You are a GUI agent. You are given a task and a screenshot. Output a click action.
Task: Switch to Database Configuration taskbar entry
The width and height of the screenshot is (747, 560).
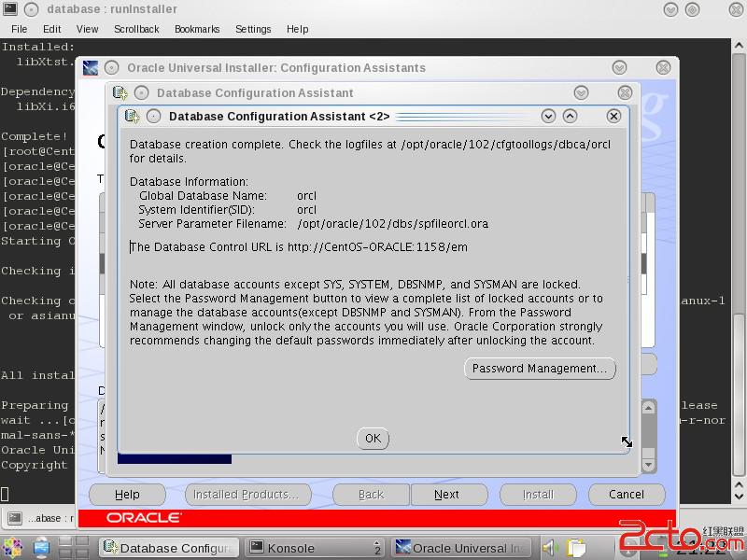tap(170, 548)
